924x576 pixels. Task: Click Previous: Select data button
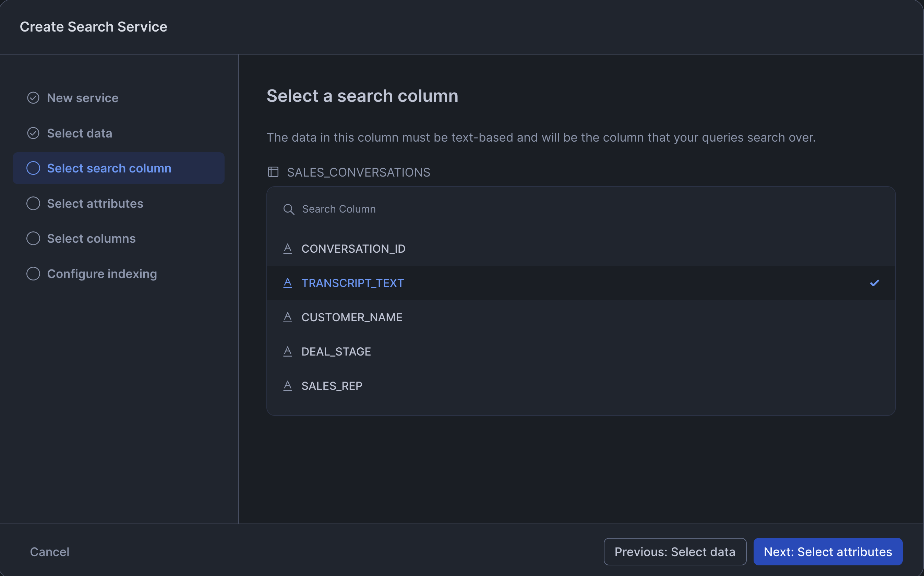point(674,552)
